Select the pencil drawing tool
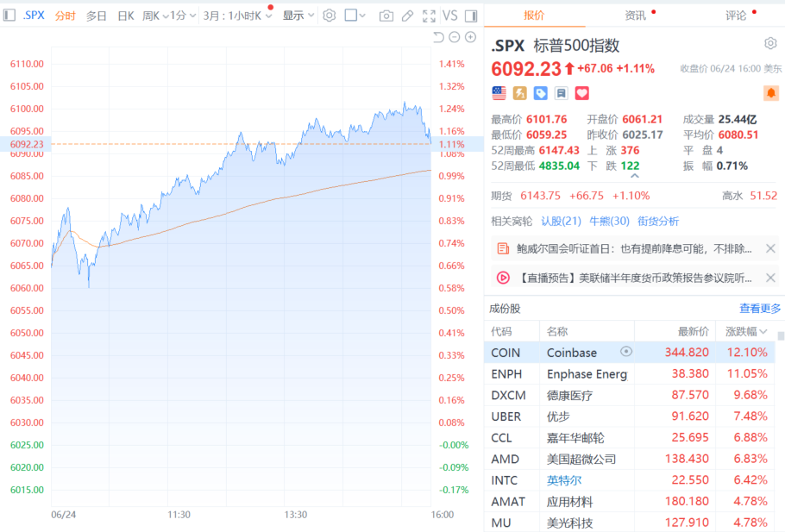Screen dimensions: 785x532 407,16
